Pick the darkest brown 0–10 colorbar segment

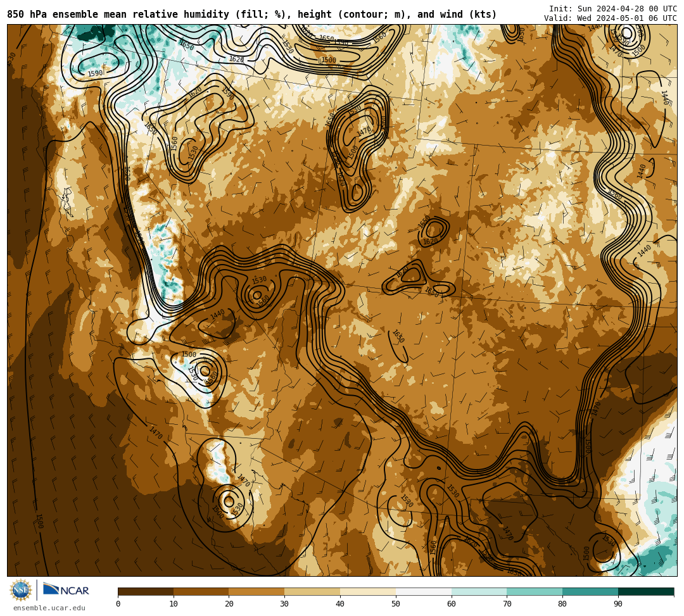[146, 591]
